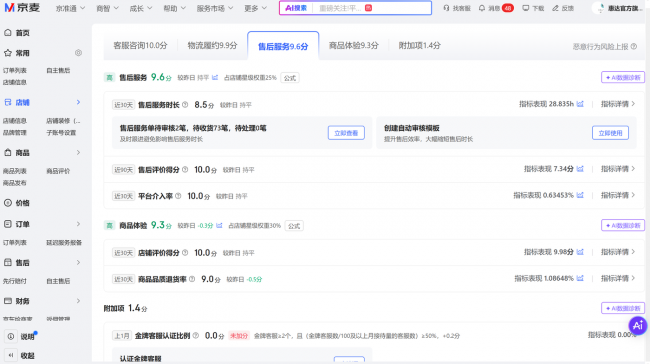
Task: Open chart icon next to 指标表现 1.08648%
Action: 580,279
